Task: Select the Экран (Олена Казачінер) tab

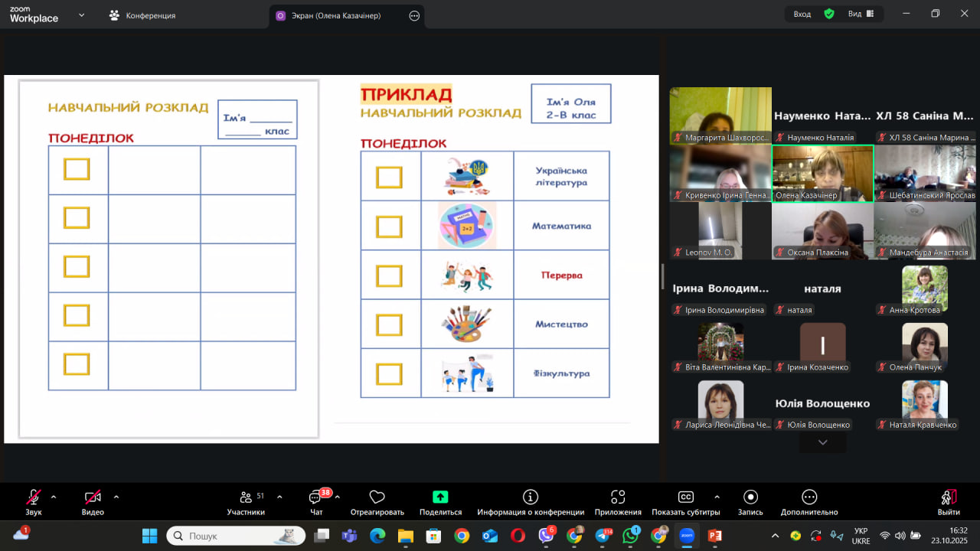Action: [x=335, y=15]
